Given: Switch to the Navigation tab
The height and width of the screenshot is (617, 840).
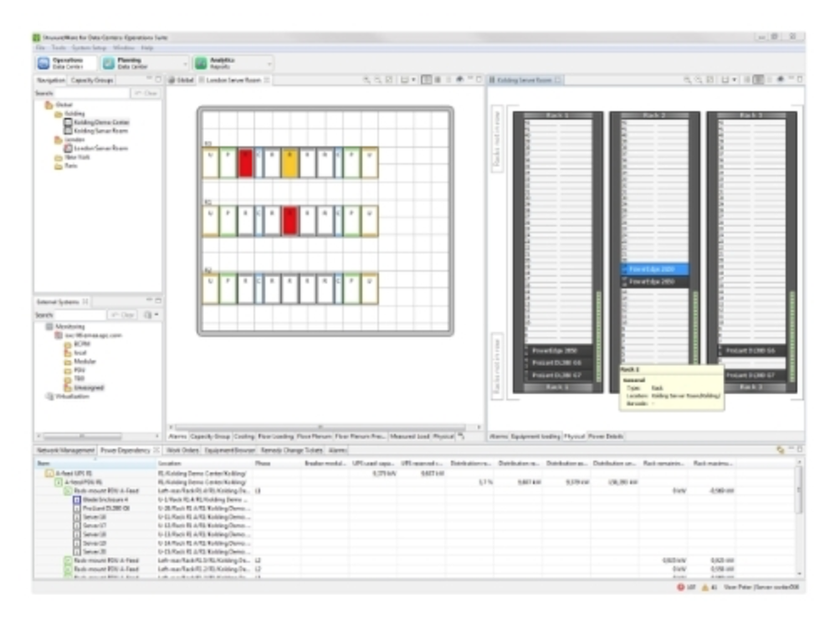Looking at the screenshot, I should tap(51, 80).
